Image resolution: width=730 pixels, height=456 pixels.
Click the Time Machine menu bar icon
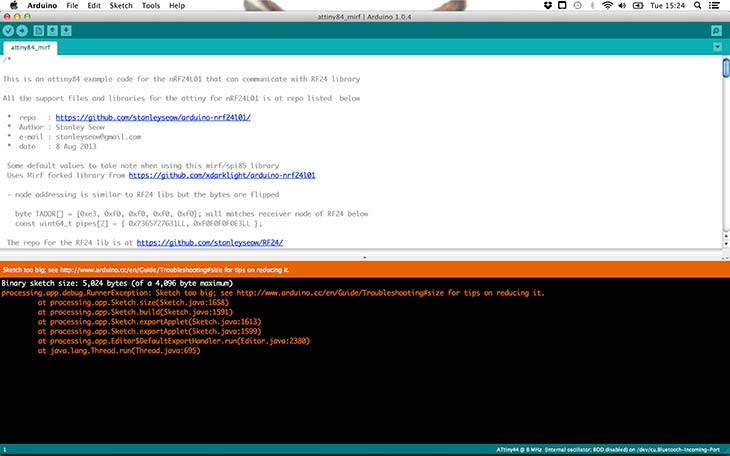coord(577,6)
